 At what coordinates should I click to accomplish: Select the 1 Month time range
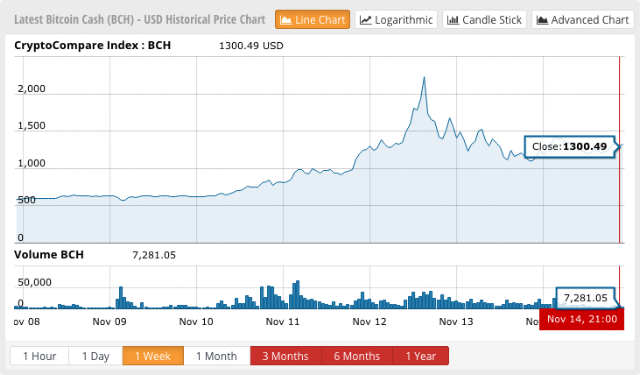coord(217,356)
